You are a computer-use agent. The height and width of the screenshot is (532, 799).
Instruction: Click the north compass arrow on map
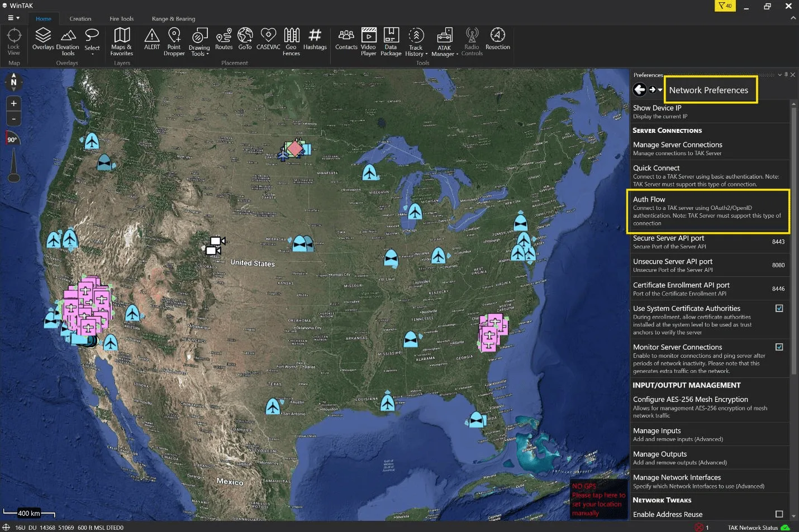coord(13,82)
